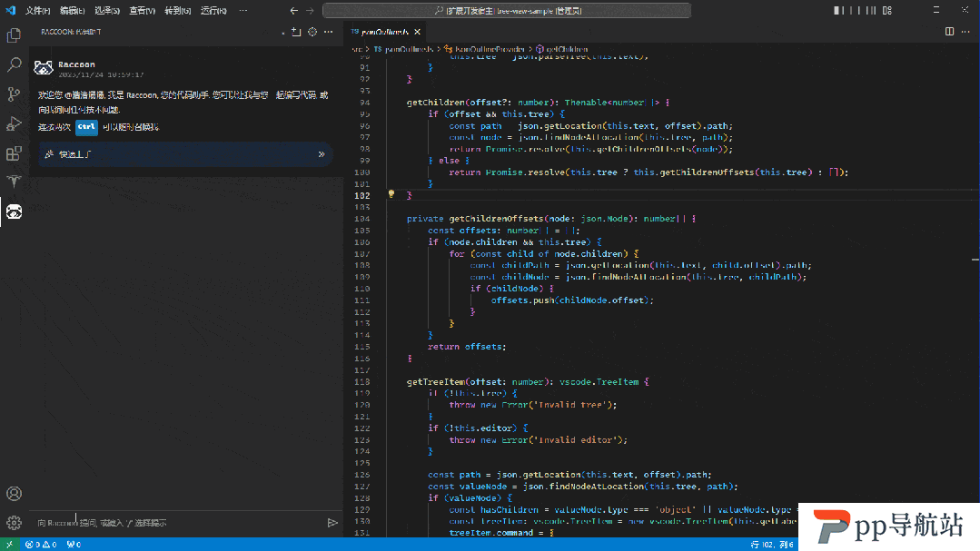Image resolution: width=980 pixels, height=551 pixels.
Task: Open the Testing view icon
Action: [14, 182]
